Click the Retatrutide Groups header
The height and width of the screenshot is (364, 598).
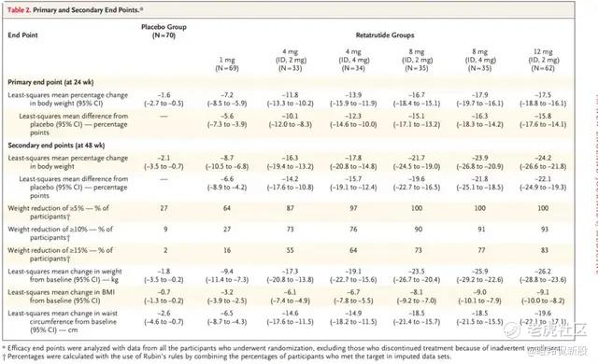point(385,35)
